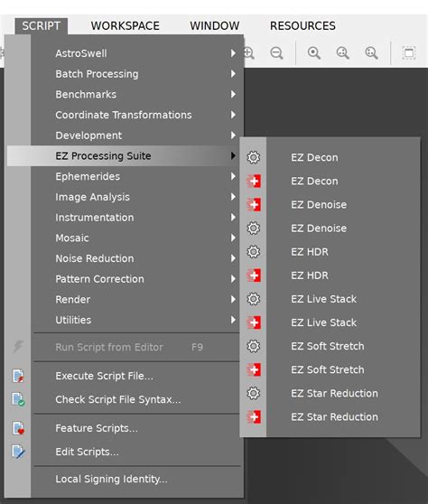Click gear icon beside EZ Star Reduction
This screenshot has width=428, height=504.
pos(254,393)
